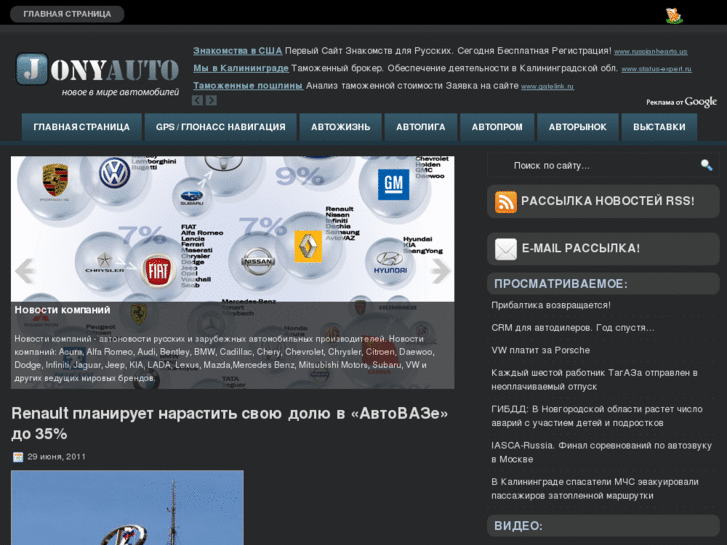Open the РАССЫЛКА НОВОСТЕЙ RSS! link
Screen dimensions: 727x545
tap(607, 201)
